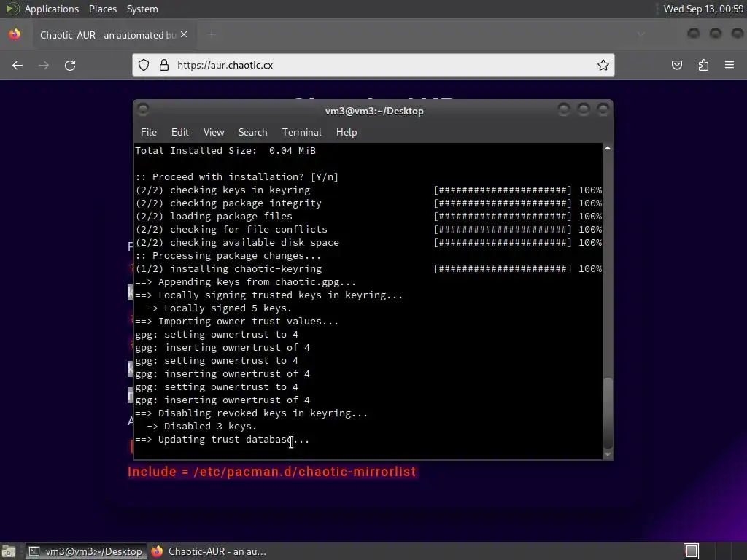The image size is (747, 560).
Task: Open the Firefox extensions puzzle icon
Action: pyautogui.click(x=703, y=65)
